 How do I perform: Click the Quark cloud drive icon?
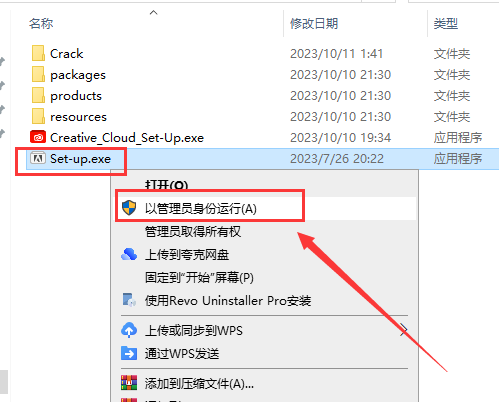[x=129, y=254]
